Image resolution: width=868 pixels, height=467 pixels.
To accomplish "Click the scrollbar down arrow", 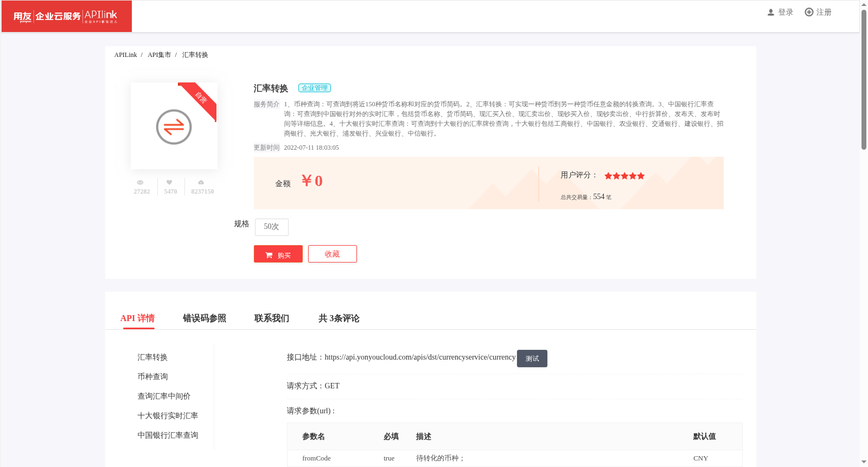I will (x=864, y=462).
